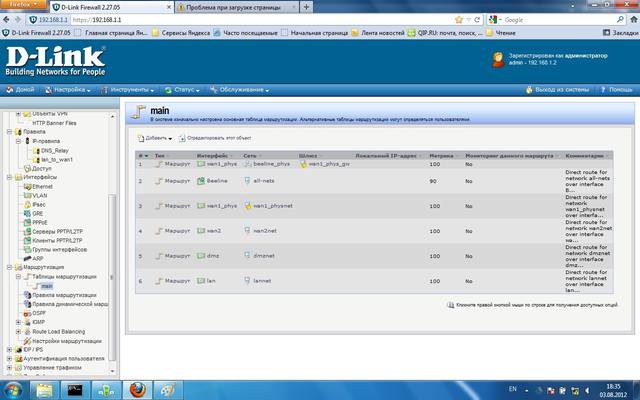
Task: Open a new Firefox tab
Action: tap(306, 7)
